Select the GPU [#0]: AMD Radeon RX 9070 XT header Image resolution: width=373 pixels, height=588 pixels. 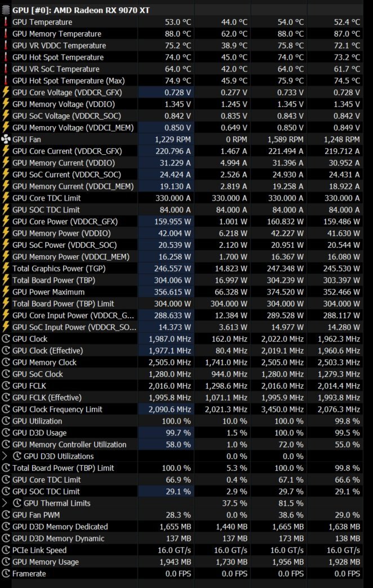click(81, 11)
